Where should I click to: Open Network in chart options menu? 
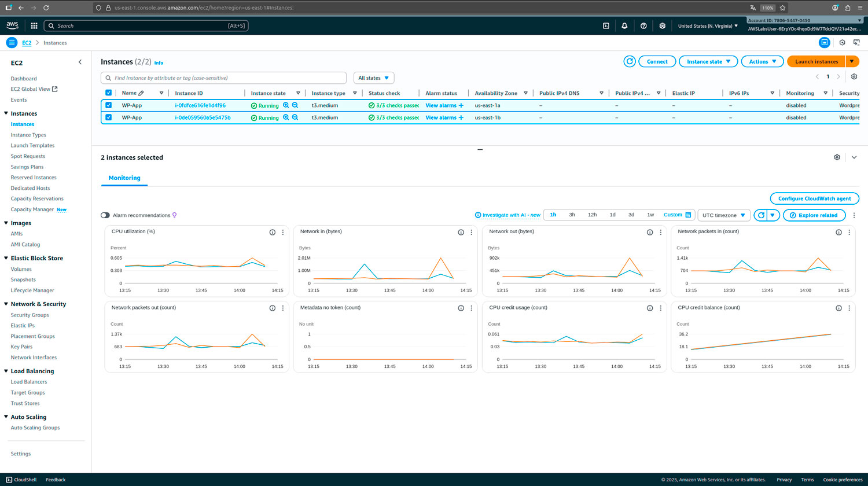(472, 232)
